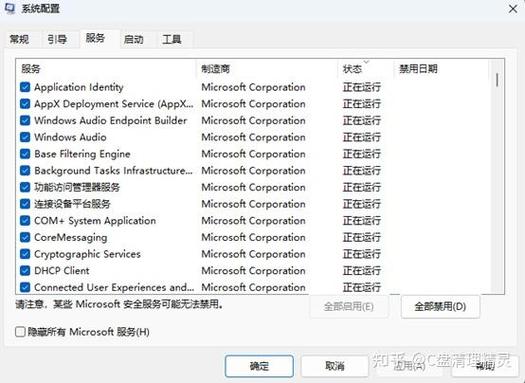Toggle the 功能访问管理器服务 checkbox

point(25,187)
